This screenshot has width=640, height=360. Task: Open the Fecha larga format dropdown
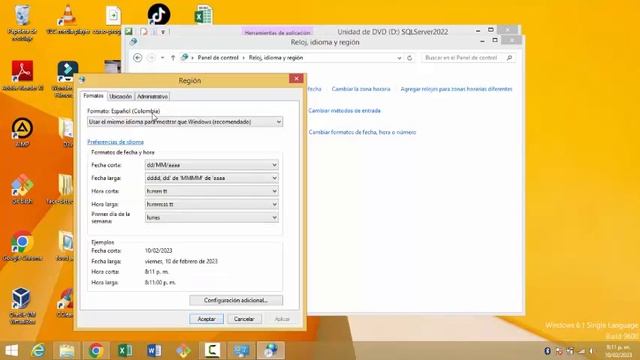pos(211,178)
